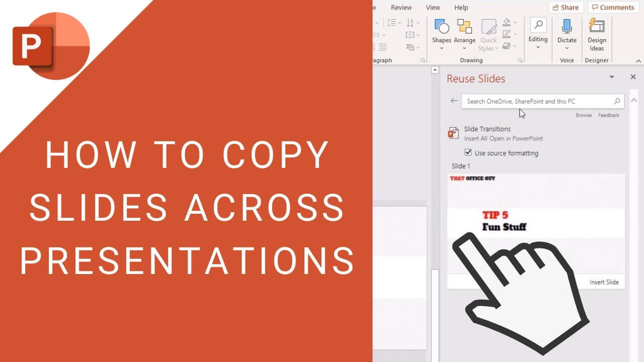Close the Reuse Slides pane
This screenshot has width=644, height=362.
point(633,77)
